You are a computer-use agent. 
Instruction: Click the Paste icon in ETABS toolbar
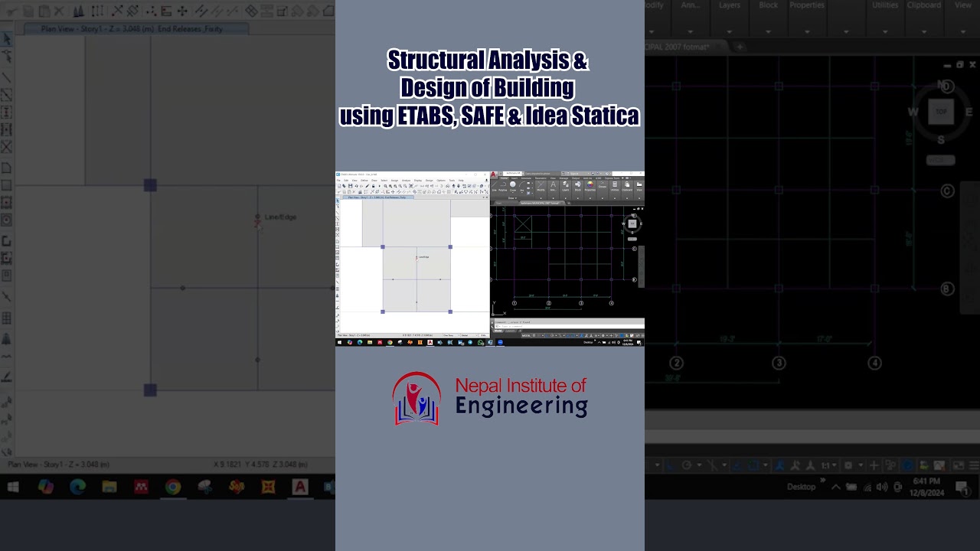pos(44,11)
